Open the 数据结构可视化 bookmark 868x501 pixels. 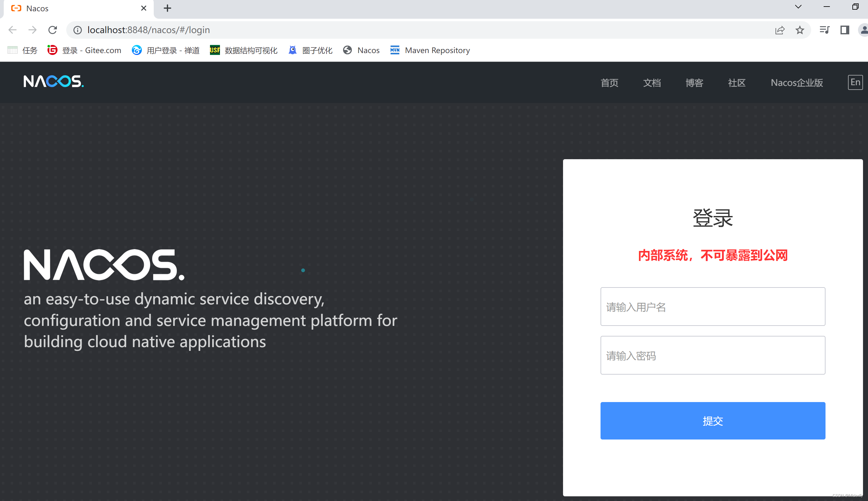(244, 50)
